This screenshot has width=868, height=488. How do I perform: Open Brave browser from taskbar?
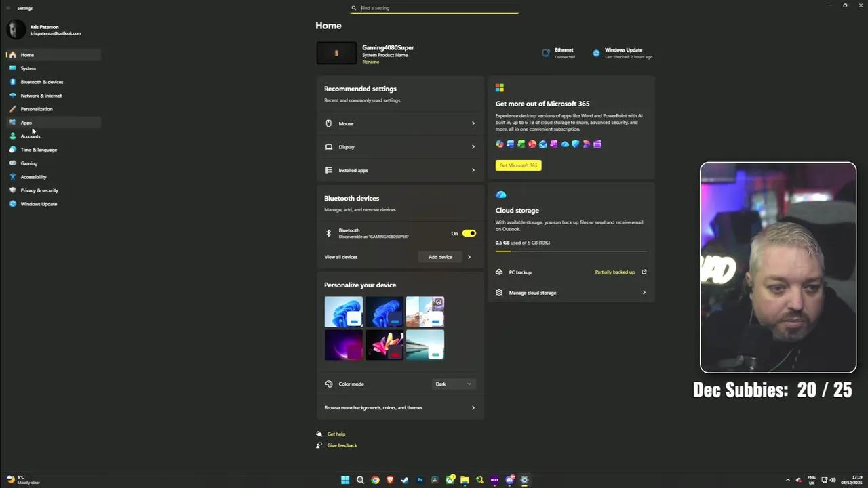[390, 480]
